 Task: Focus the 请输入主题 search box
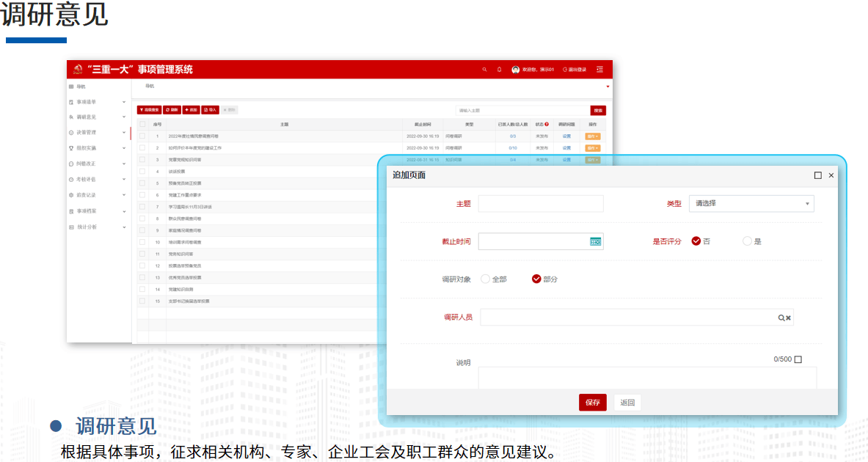click(x=522, y=111)
